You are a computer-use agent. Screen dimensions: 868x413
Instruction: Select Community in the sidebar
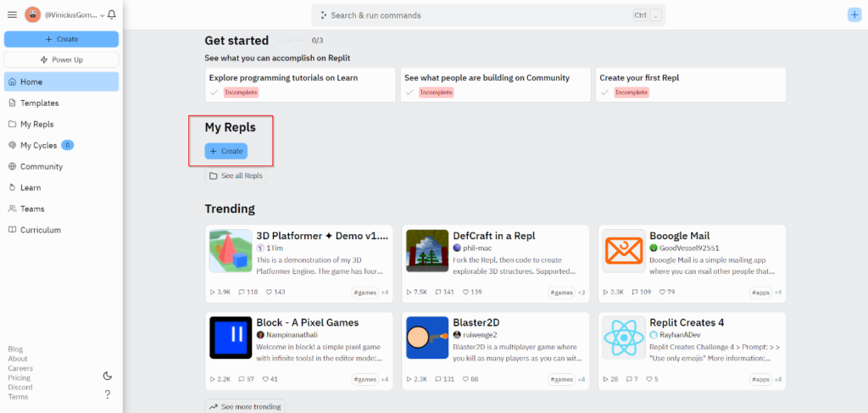42,166
